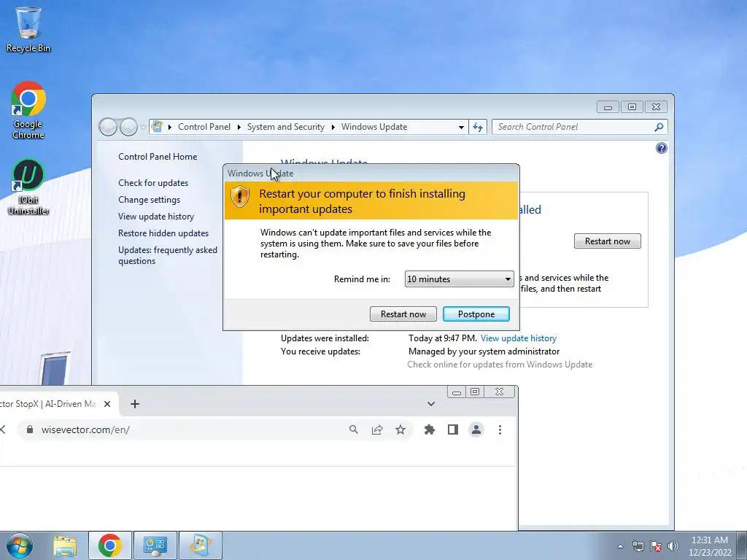Open the taskbar clock and date

(710, 546)
